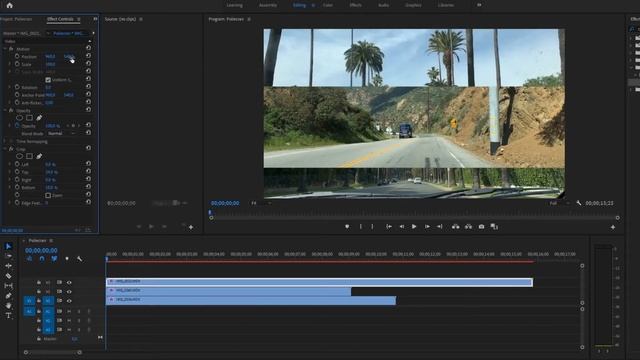Click Mark Out button

click(x=372, y=227)
